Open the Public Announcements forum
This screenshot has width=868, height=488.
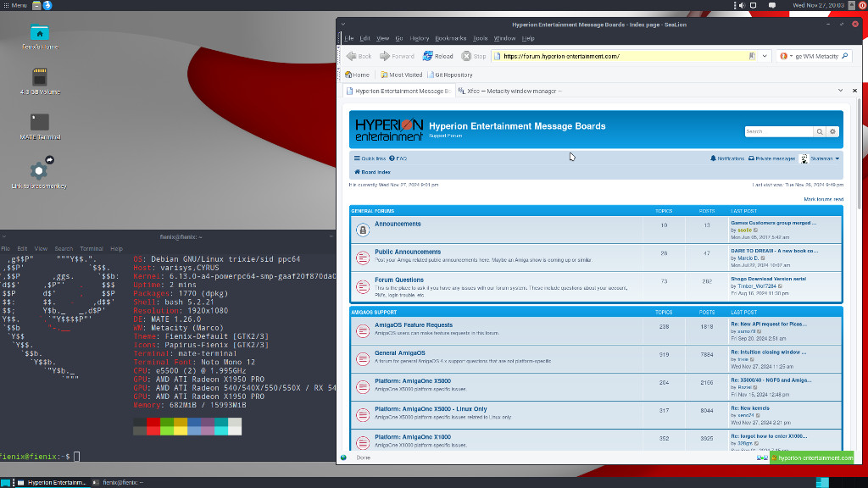click(x=408, y=252)
